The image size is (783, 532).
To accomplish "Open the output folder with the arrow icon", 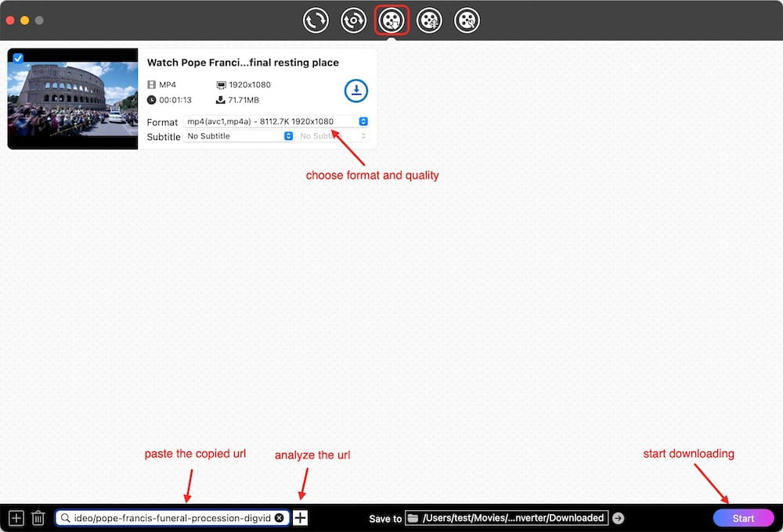I will pos(619,518).
